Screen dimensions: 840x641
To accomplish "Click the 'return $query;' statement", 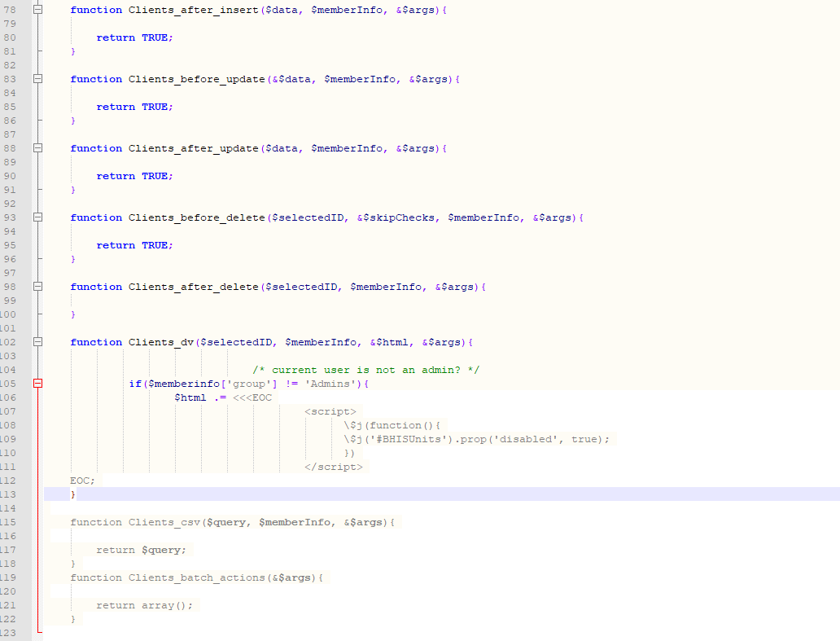I will [142, 550].
